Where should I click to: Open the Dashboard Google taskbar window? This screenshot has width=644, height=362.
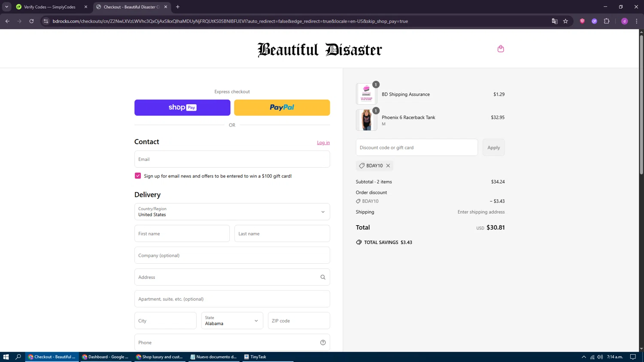coord(105,357)
